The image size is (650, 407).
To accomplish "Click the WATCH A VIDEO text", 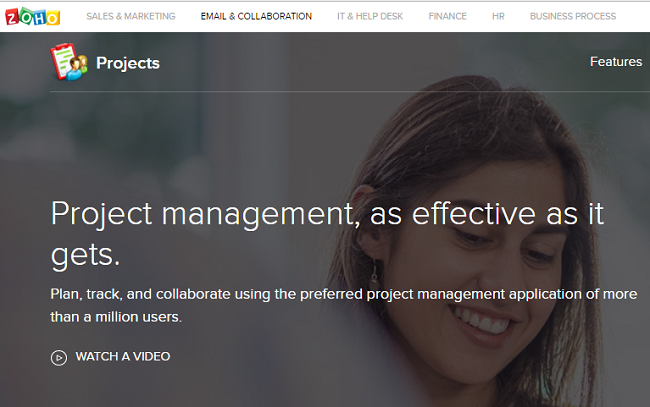I will (x=122, y=356).
